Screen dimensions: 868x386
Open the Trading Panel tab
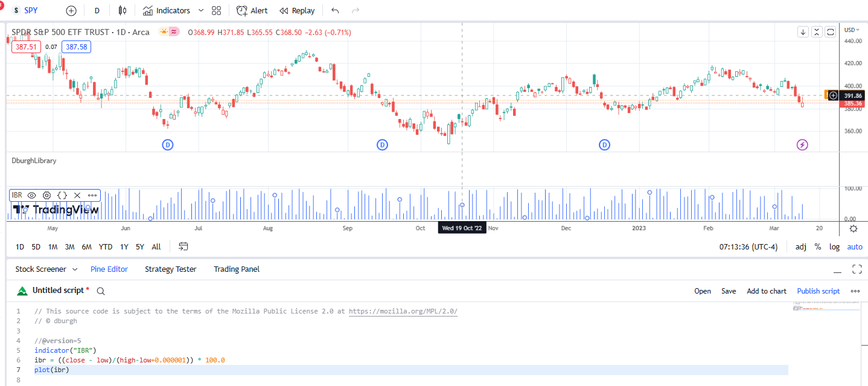237,269
